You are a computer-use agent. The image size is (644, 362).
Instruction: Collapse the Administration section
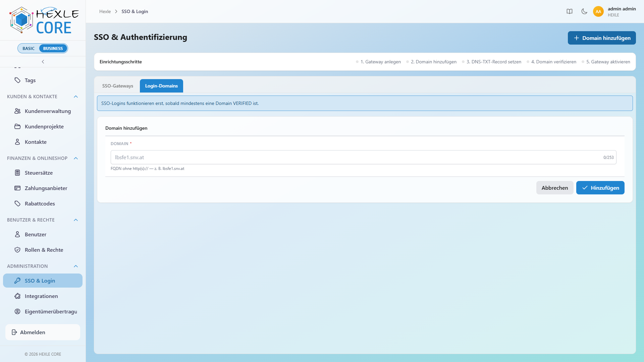point(76,266)
